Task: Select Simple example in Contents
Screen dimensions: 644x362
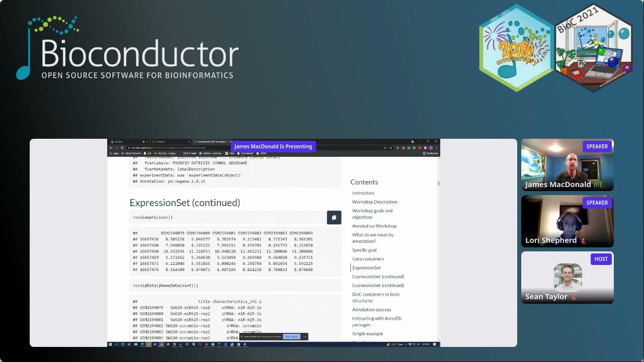Action: [367, 334]
